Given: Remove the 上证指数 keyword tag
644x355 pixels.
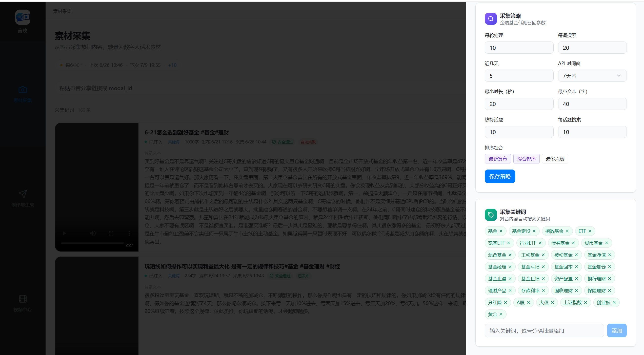Looking at the screenshot, I should [x=585, y=302].
